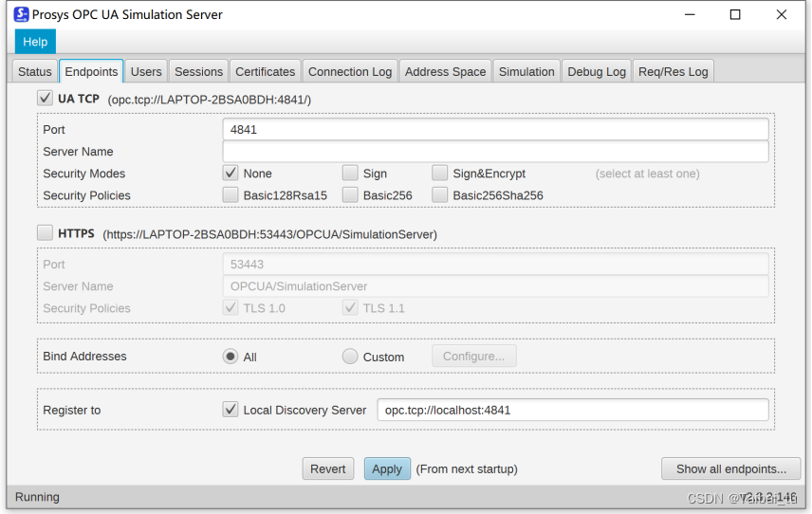This screenshot has height=514, width=812.
Task: Select the Endpoints tab
Action: pyautogui.click(x=91, y=71)
